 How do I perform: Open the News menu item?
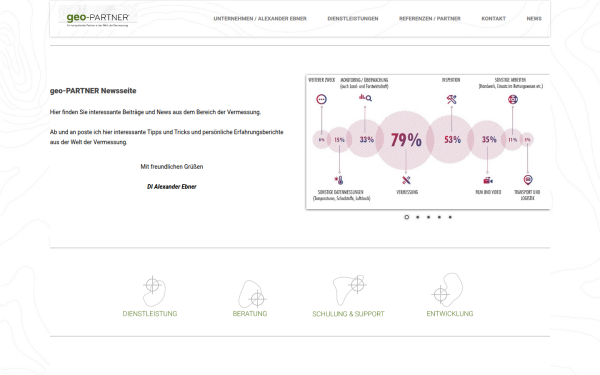534,18
